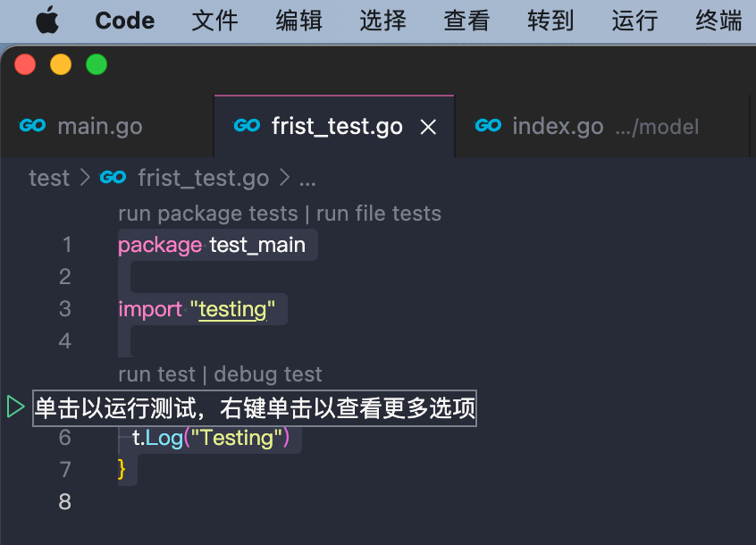
Task: Close the frist_test.go tab
Action: pos(429,127)
